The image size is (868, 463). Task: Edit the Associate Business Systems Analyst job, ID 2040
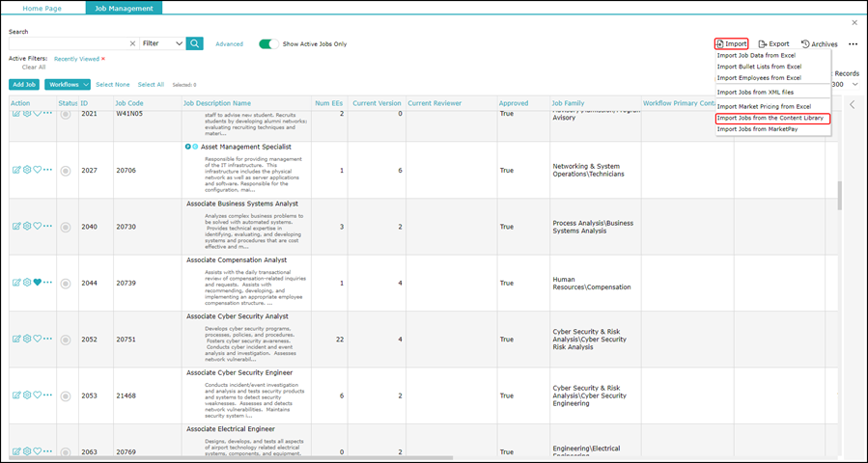pos(16,226)
